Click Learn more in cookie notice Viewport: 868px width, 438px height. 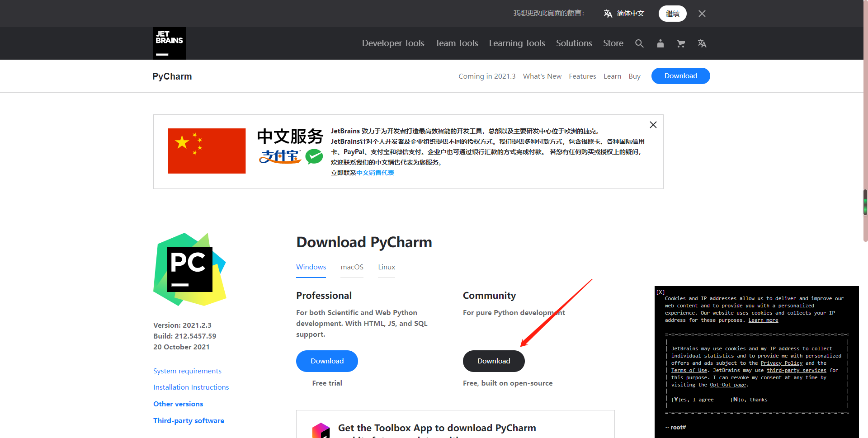tap(763, 320)
